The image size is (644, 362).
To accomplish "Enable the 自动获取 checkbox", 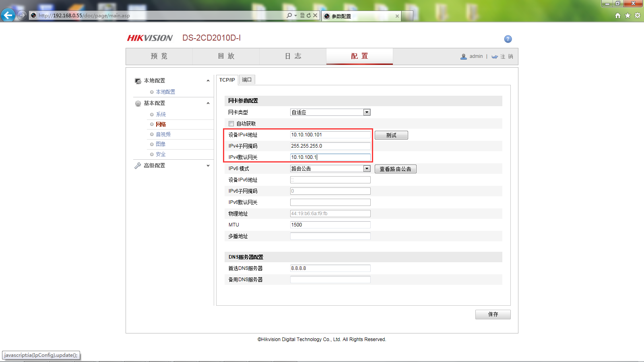I will (x=231, y=124).
